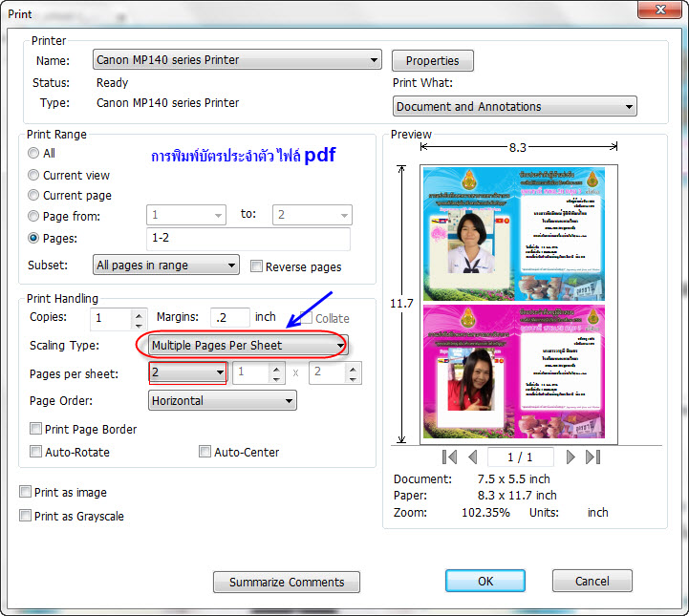This screenshot has width=689, height=616.
Task: Enable Reverse pages checkbox
Action: pos(256,266)
